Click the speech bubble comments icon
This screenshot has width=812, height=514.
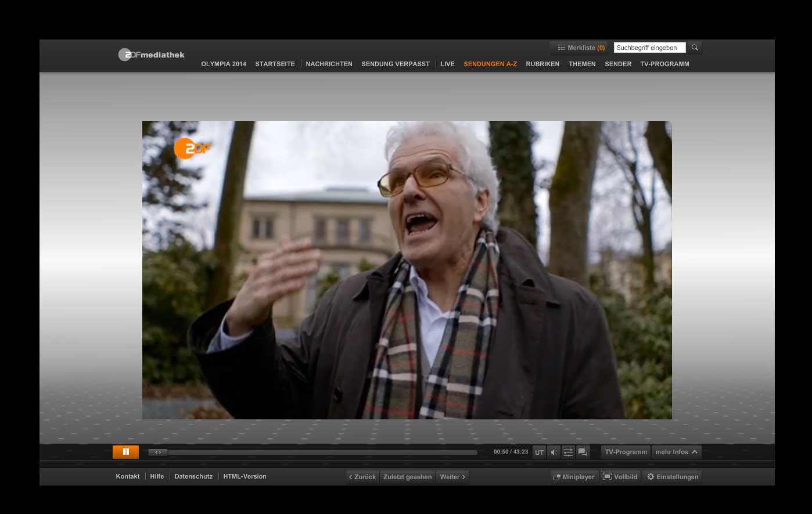click(x=583, y=452)
